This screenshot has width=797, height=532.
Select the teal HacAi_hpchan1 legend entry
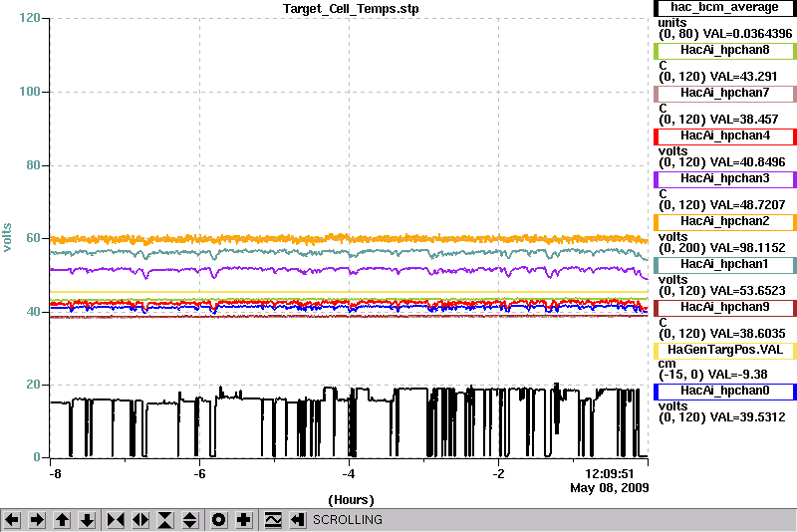(x=725, y=265)
